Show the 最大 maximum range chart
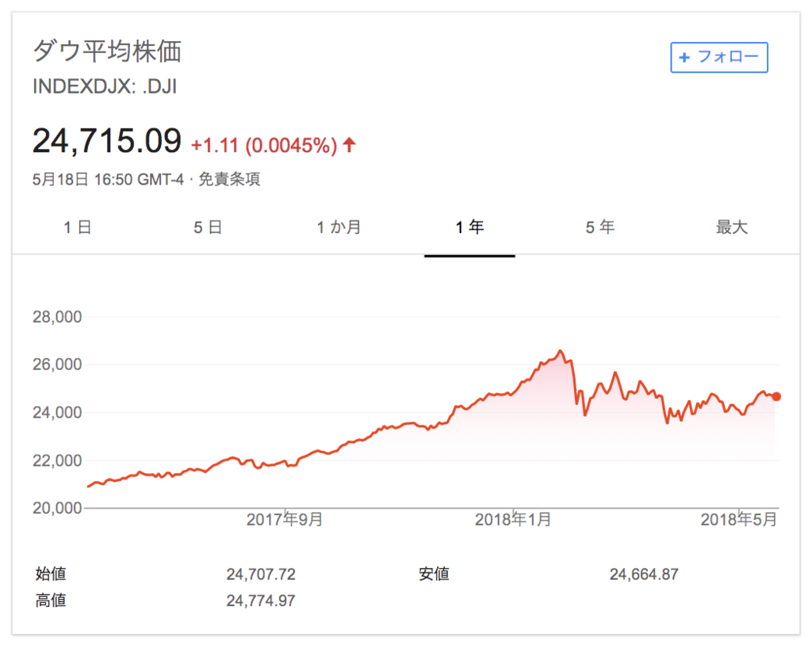The width and height of the screenshot is (812, 645). coord(731,227)
